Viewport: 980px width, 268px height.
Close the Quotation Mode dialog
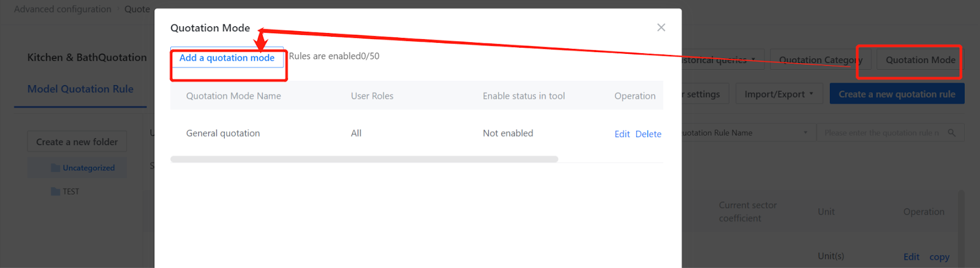[661, 28]
